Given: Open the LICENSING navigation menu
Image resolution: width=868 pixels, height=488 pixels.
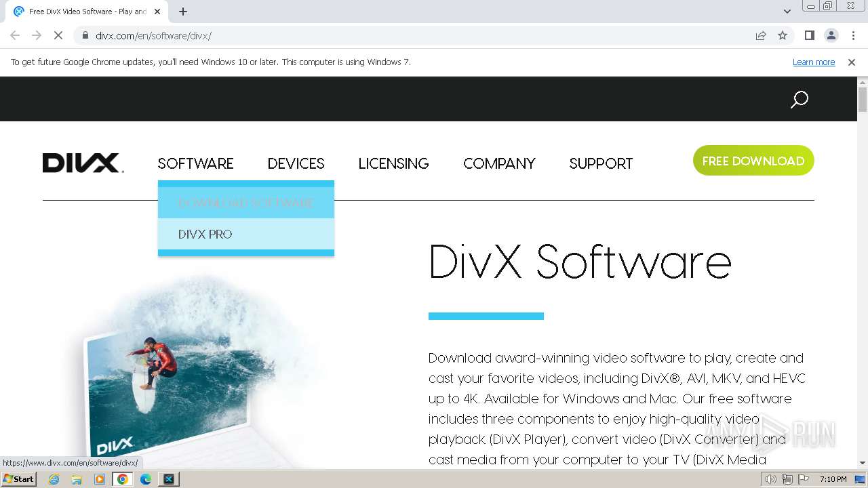Looking at the screenshot, I should coord(393,163).
